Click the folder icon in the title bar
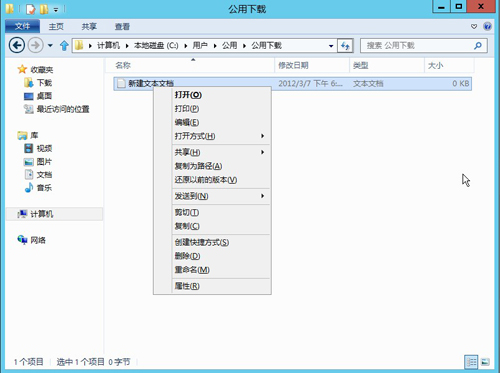The height and width of the screenshot is (373, 500). coord(10,9)
